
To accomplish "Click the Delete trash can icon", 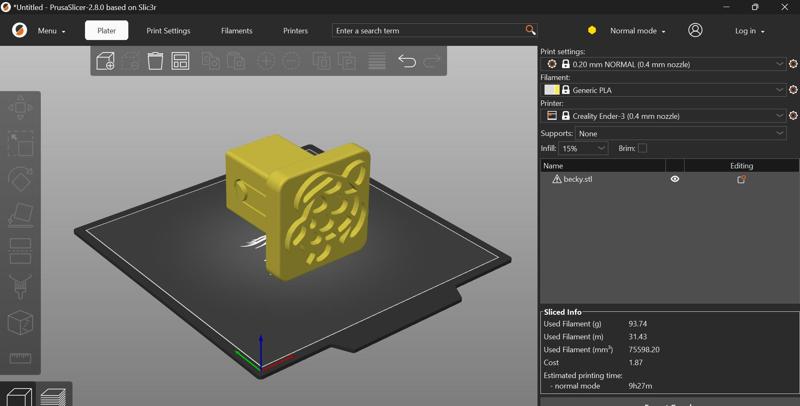I will pos(155,61).
